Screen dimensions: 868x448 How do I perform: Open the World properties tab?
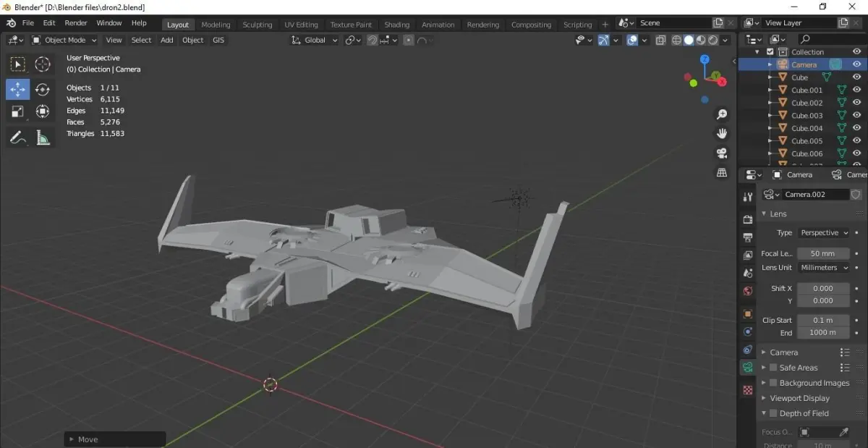748,291
